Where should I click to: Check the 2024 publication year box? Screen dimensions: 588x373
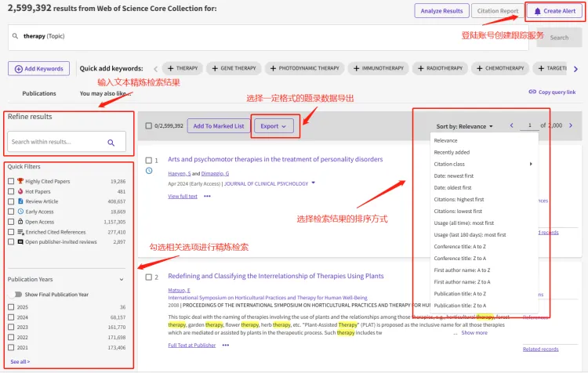[x=11, y=317]
